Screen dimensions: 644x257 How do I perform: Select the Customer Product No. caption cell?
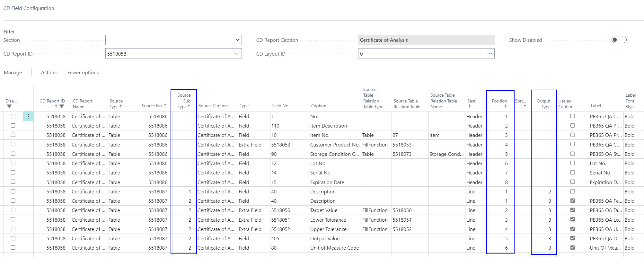[x=335, y=145]
